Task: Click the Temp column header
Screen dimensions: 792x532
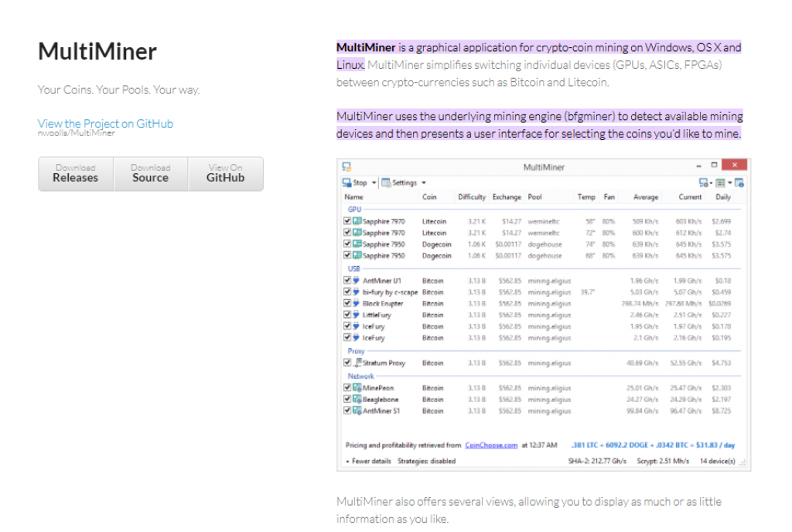Action: 586,197
